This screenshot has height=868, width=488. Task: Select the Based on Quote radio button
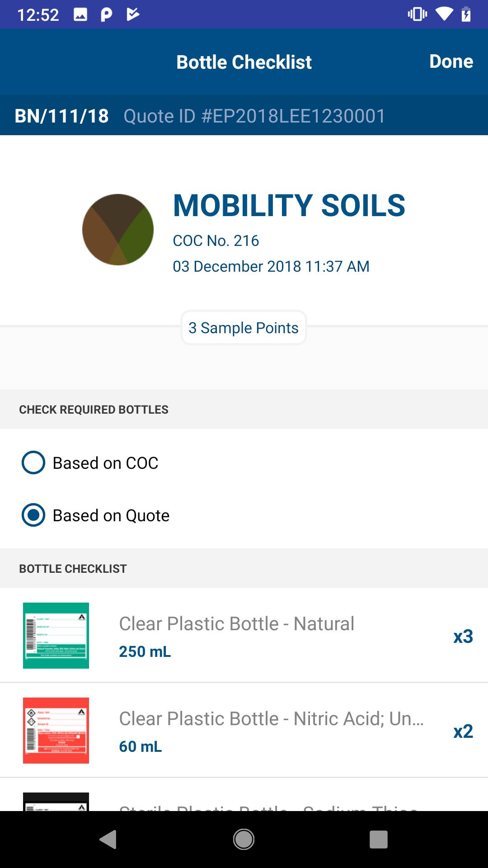pyautogui.click(x=33, y=515)
